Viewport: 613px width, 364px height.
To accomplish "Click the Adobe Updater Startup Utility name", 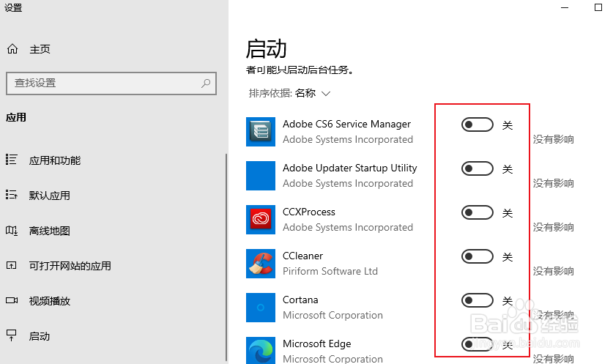I will click(350, 168).
